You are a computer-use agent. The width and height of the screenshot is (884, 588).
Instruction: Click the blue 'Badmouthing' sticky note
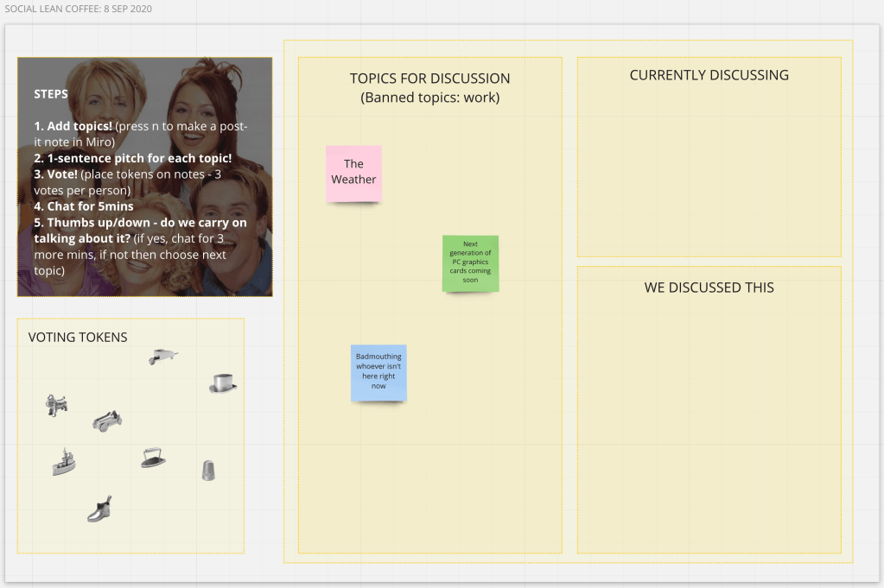[x=378, y=372]
